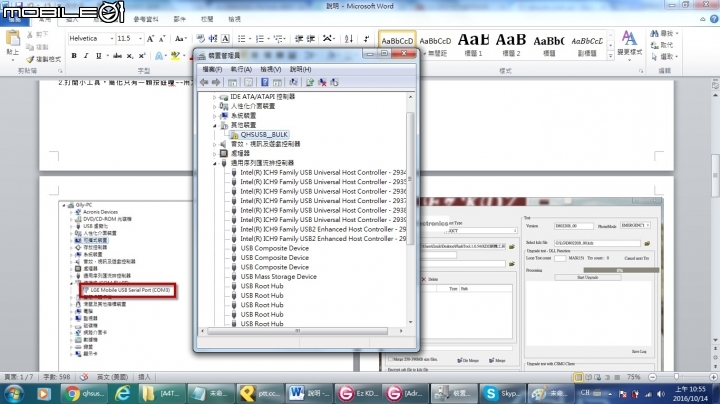
Task: Apply 副標題 subtitle style
Action: click(x=587, y=45)
